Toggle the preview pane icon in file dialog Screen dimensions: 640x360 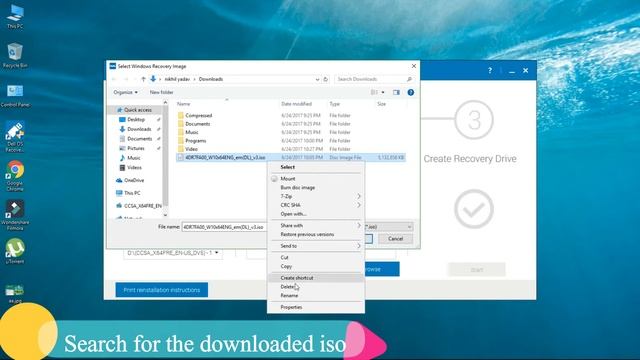(396, 93)
